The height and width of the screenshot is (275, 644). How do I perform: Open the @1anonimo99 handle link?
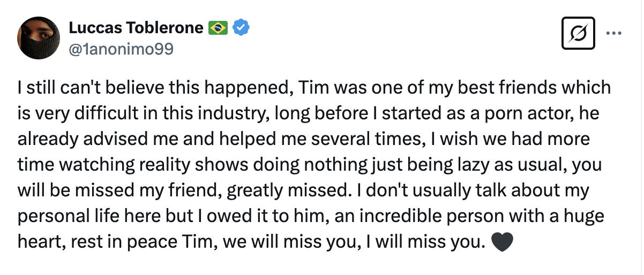[121, 49]
